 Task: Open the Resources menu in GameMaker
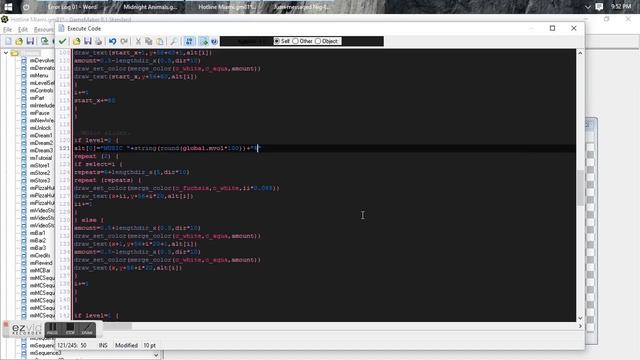[44, 29]
